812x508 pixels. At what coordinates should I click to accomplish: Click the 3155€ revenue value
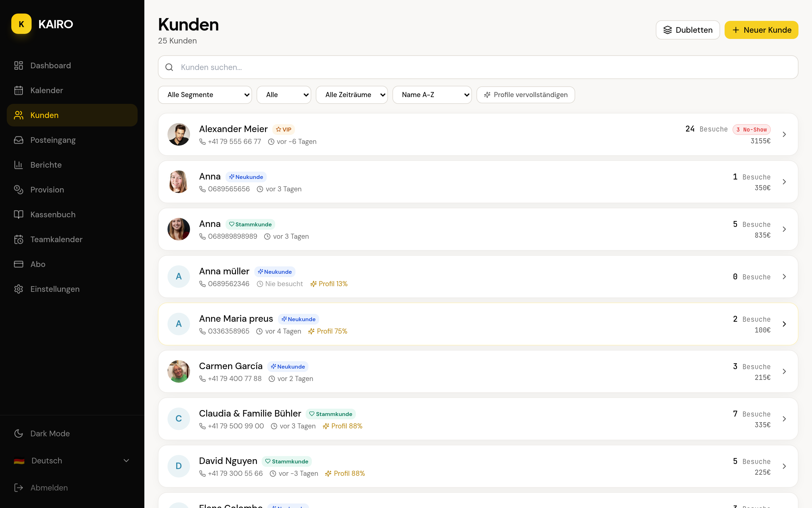click(760, 141)
